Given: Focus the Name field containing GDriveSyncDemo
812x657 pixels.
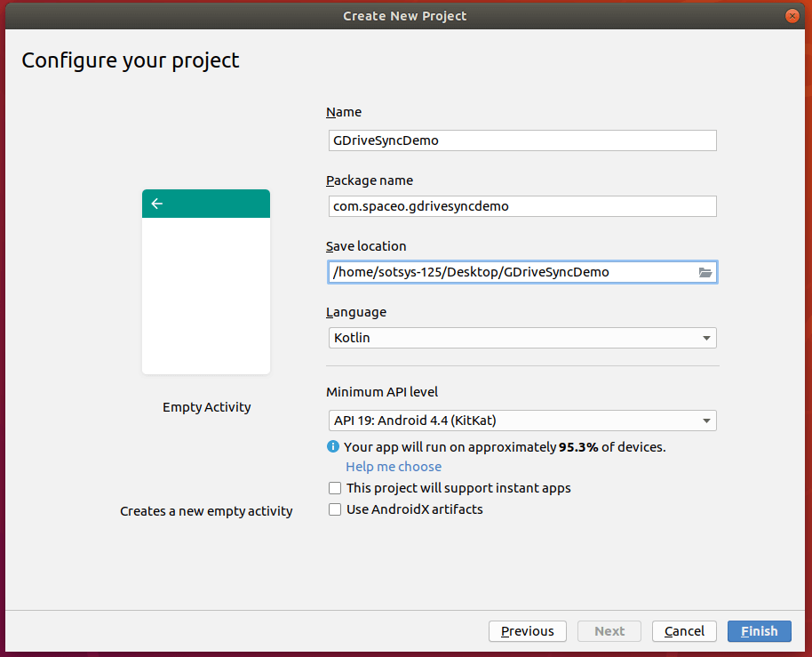Looking at the screenshot, I should coord(521,140).
